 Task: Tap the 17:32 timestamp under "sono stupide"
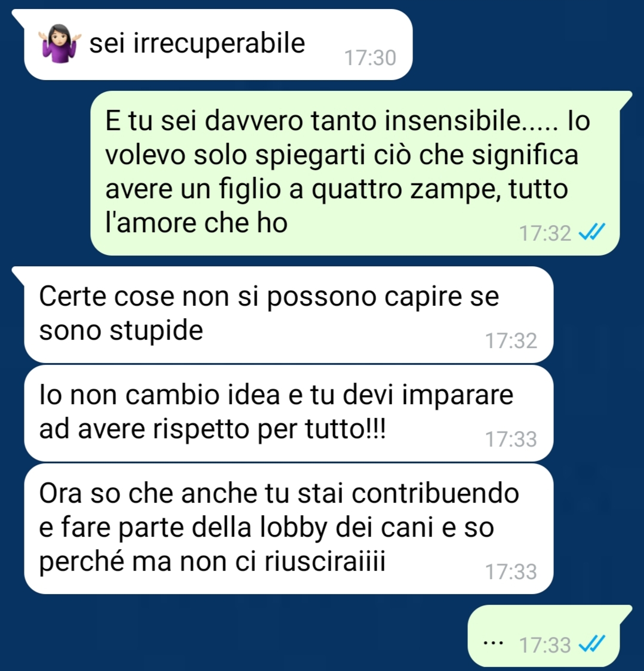coord(511,341)
